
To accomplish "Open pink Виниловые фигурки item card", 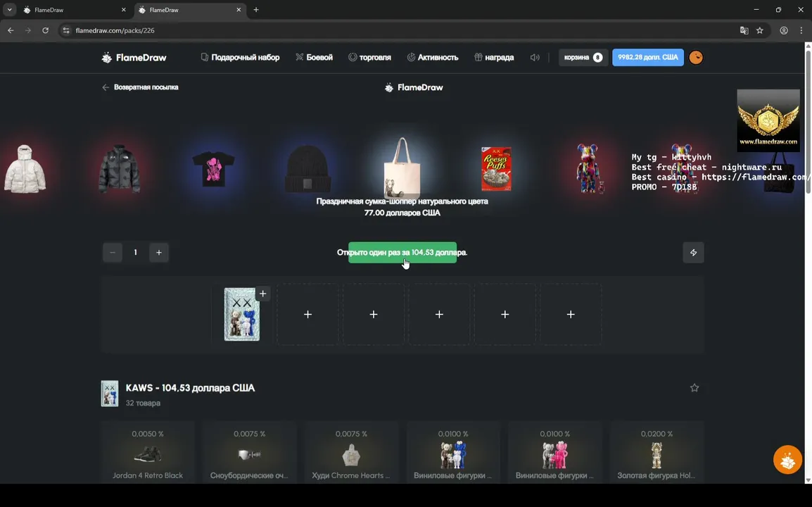I will 554,452.
